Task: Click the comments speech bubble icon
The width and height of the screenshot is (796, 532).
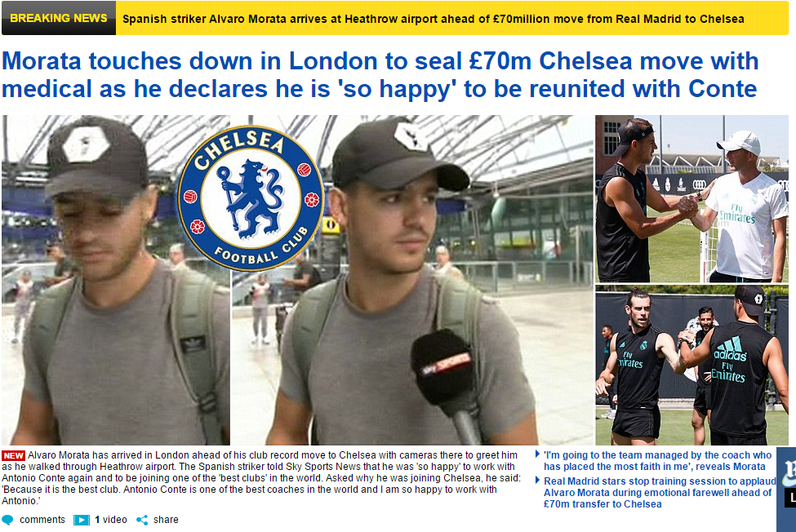Action: [x=7, y=520]
